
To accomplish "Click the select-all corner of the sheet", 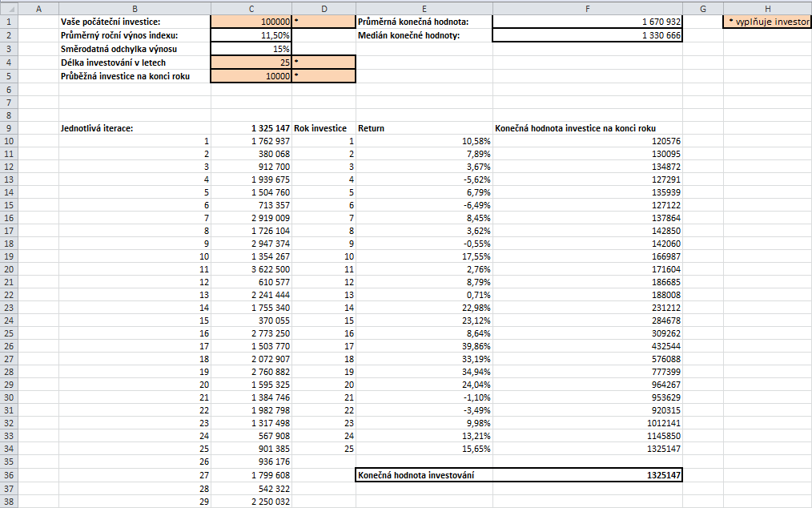I will tap(8, 8).
